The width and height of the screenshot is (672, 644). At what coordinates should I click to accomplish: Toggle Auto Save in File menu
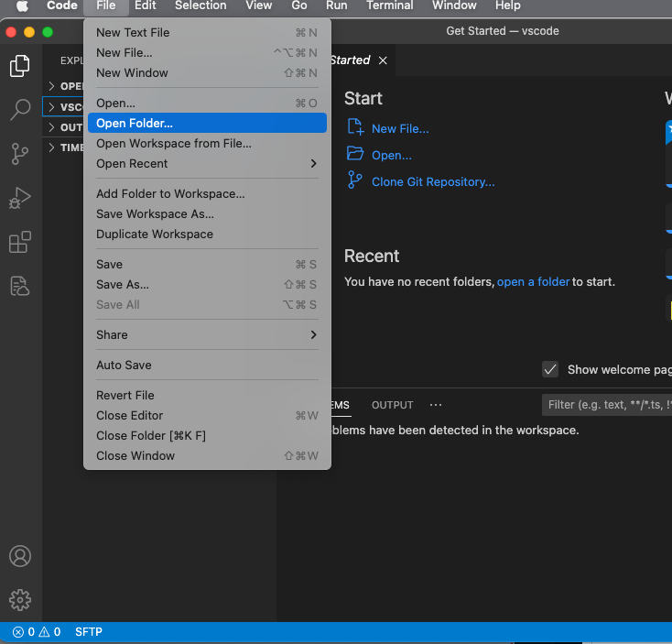click(x=207, y=365)
